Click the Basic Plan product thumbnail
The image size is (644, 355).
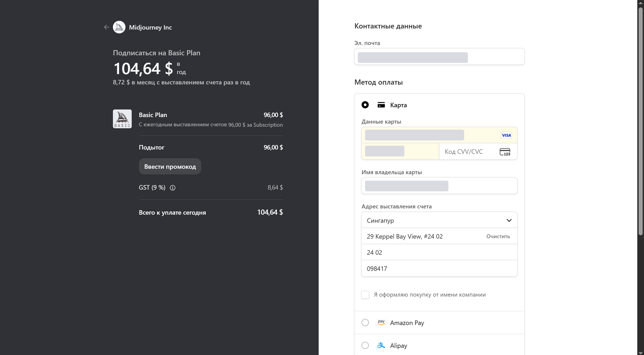point(122,119)
